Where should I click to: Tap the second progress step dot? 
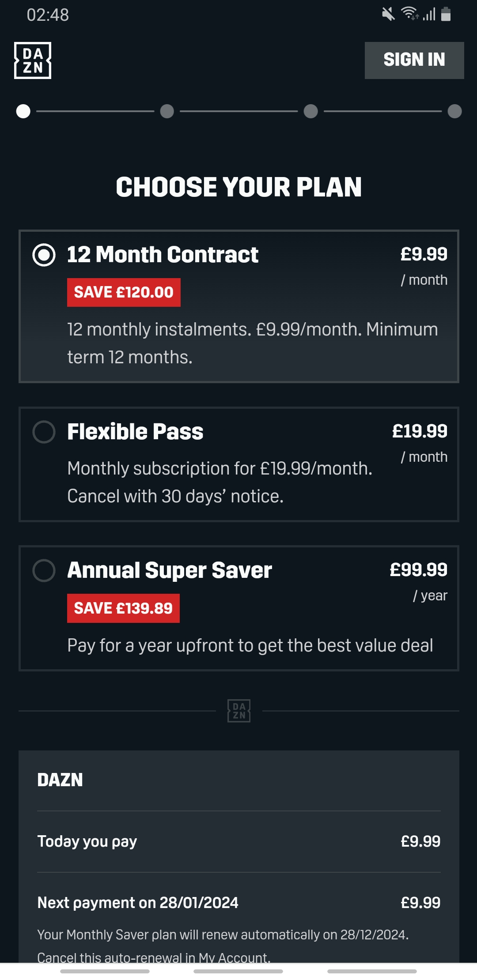pos(167,111)
